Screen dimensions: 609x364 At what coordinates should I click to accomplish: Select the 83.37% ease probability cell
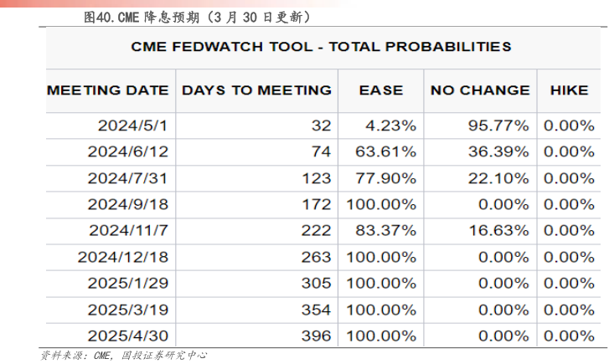pos(390,230)
